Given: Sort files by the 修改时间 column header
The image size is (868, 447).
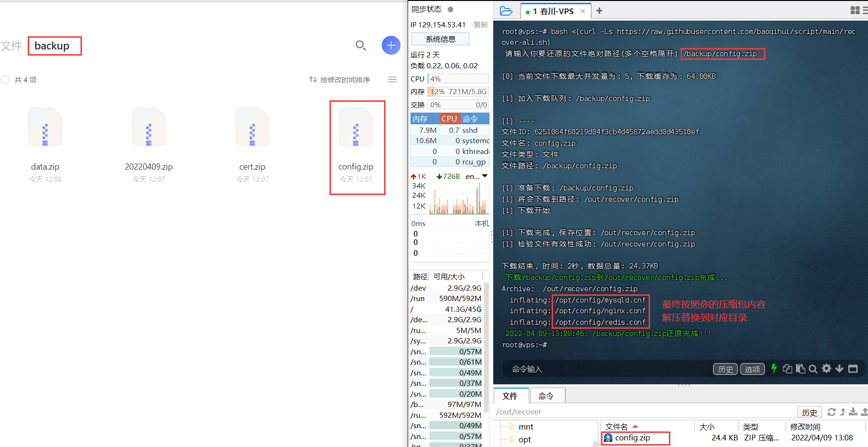Looking at the screenshot, I should pos(827,426).
